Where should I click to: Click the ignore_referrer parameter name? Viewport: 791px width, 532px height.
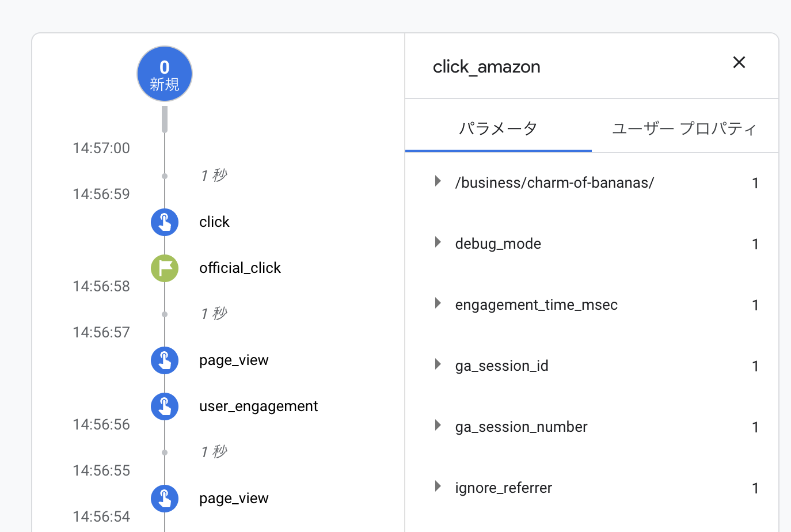pos(503,488)
